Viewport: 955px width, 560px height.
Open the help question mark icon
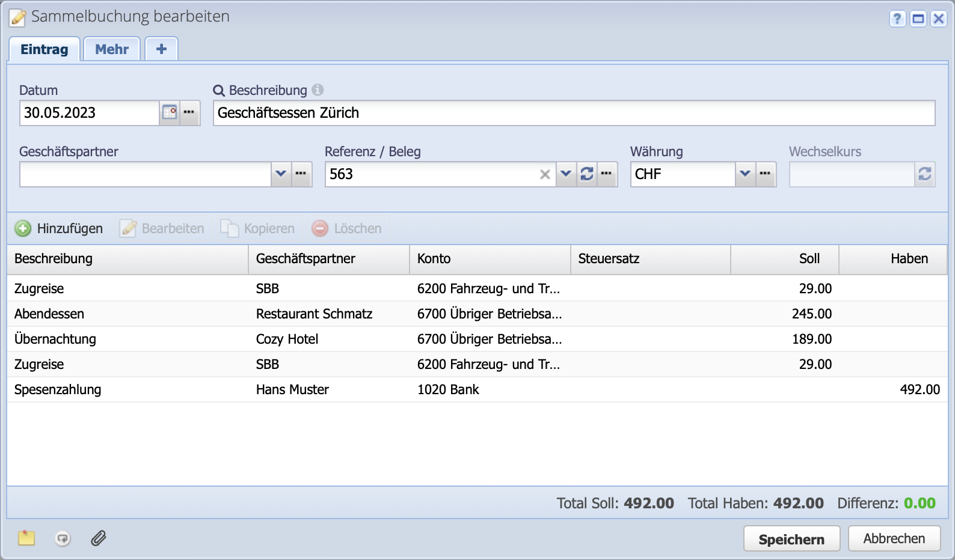[x=897, y=19]
